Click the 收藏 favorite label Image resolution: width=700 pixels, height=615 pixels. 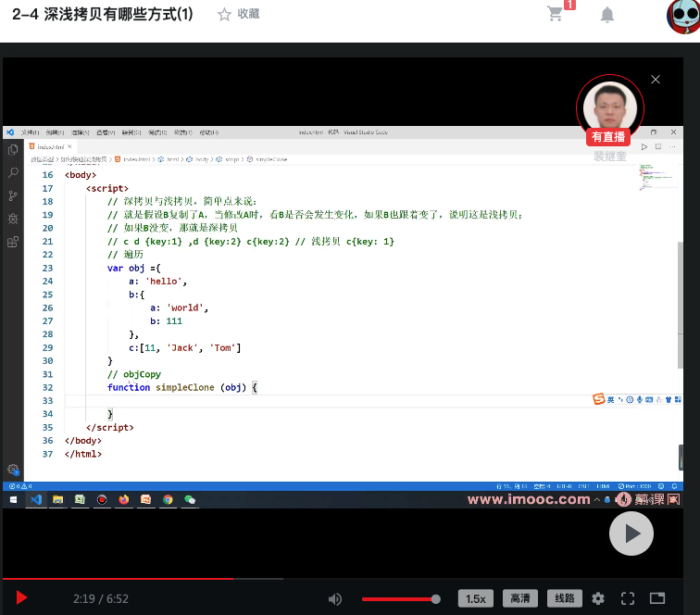(x=248, y=14)
